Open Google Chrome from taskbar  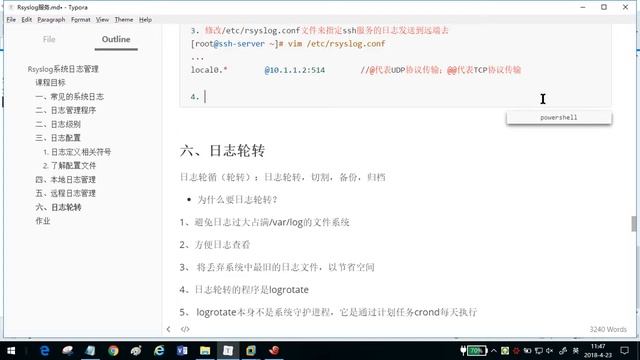coord(113,351)
